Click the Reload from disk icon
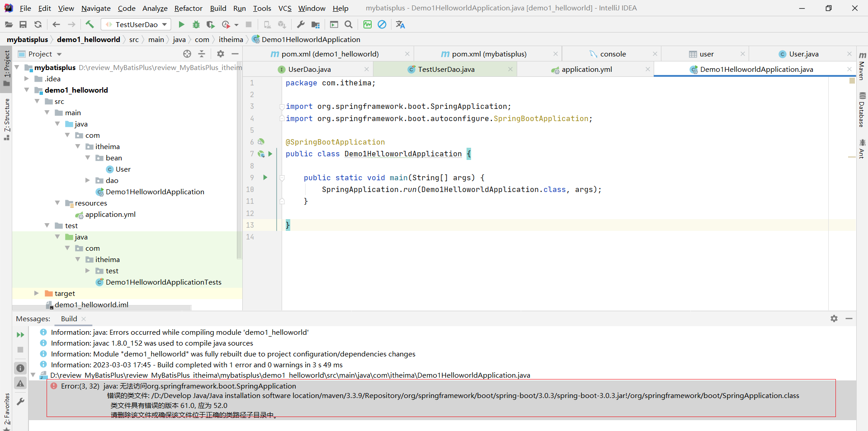 pos(38,24)
